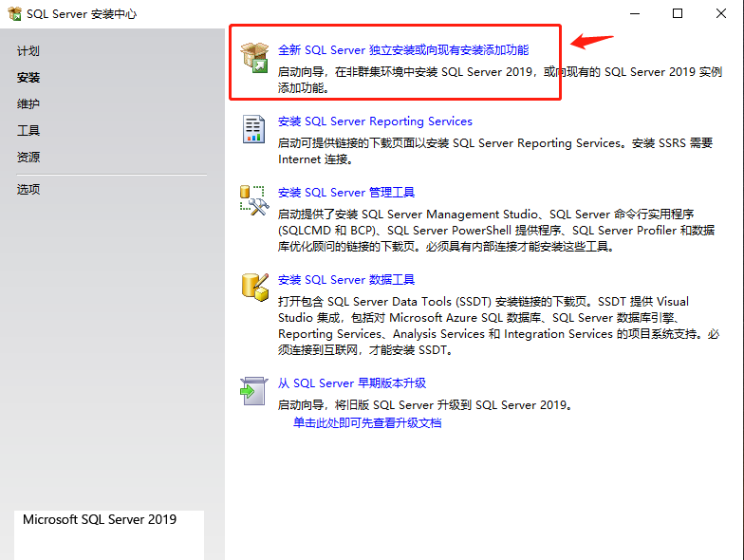Switch to the 维护 sidebar page
Screen dimensions: 744x560
click(x=28, y=104)
